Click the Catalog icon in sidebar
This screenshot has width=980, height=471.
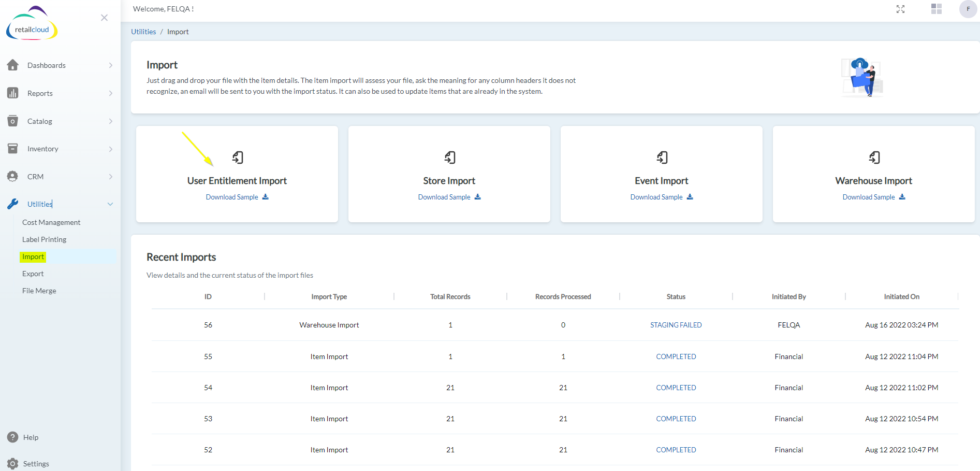point(13,121)
